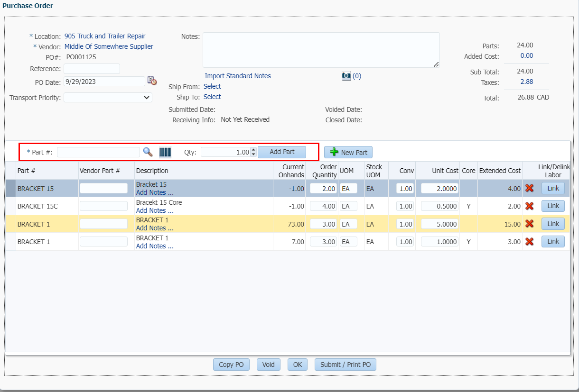Image resolution: width=579 pixels, height=392 pixels.
Task: Click the OK button
Action: pos(298,365)
